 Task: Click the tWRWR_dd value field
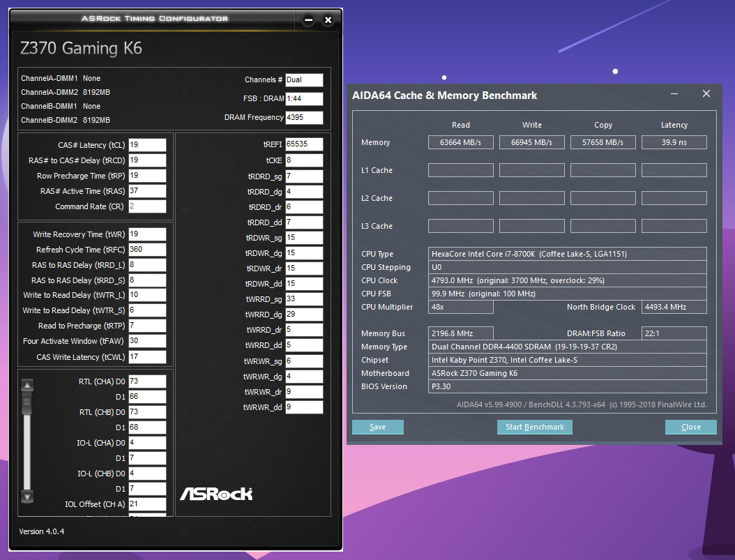tap(304, 407)
